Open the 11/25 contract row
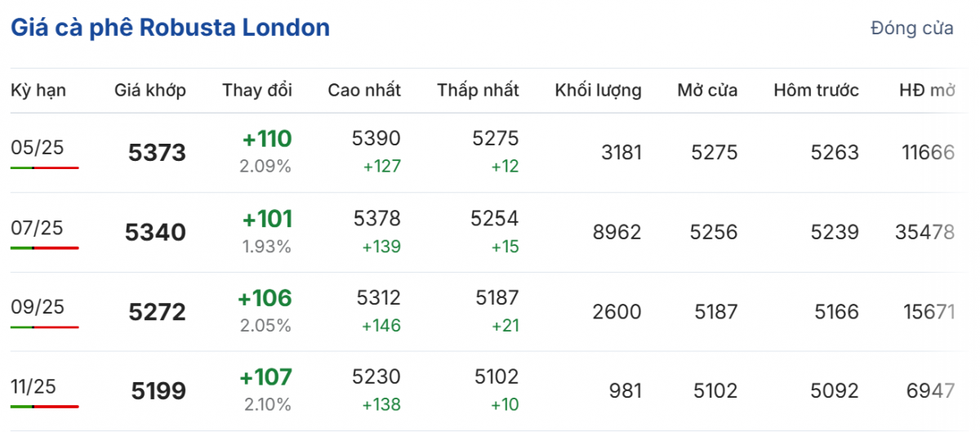This screenshot has width=980, height=432. tap(33, 386)
